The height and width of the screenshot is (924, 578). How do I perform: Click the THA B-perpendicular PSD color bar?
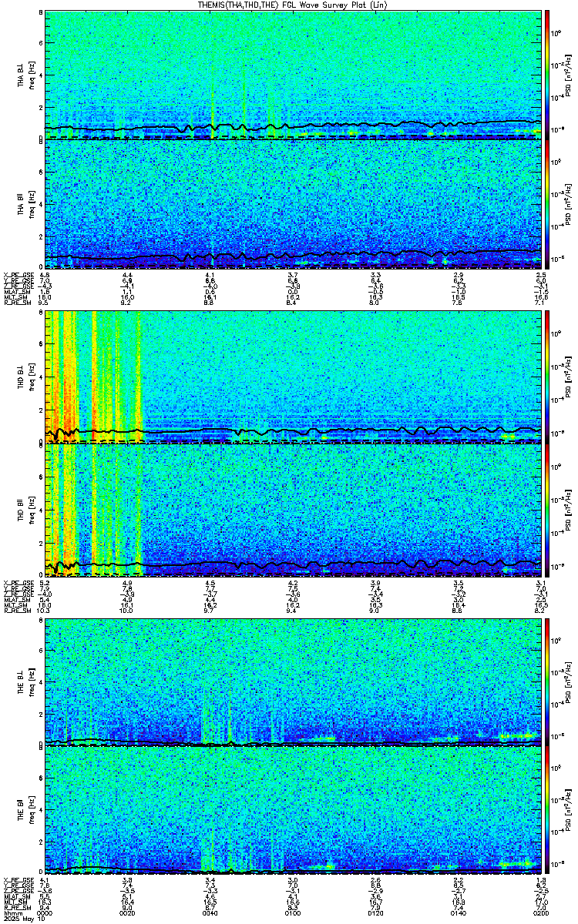(x=547, y=75)
